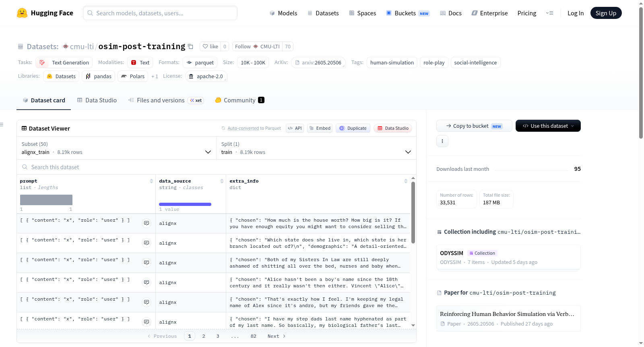Click the prompt lengths histogram bar
The image size is (644, 347).
[46, 200]
